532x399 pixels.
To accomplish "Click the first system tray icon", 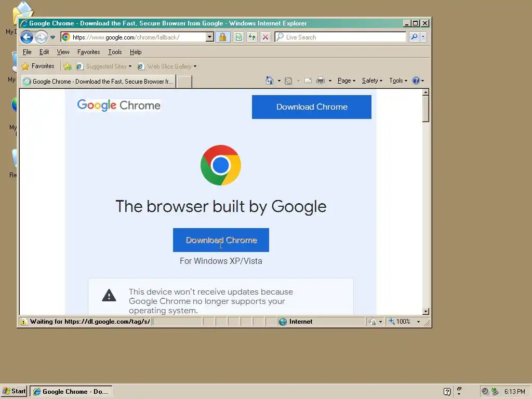I will tap(485, 392).
